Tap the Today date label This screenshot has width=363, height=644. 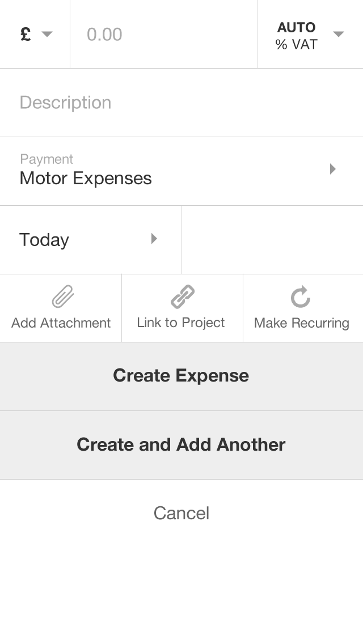click(44, 240)
